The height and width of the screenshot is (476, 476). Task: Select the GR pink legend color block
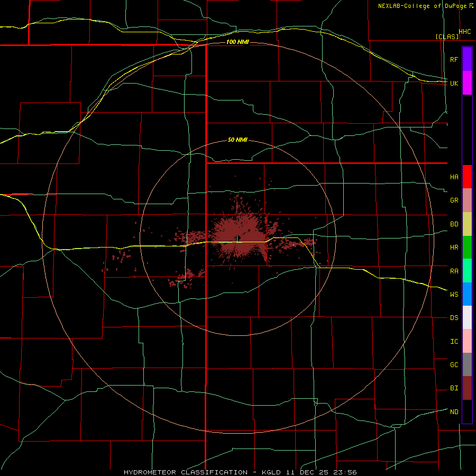pyautogui.click(x=467, y=200)
